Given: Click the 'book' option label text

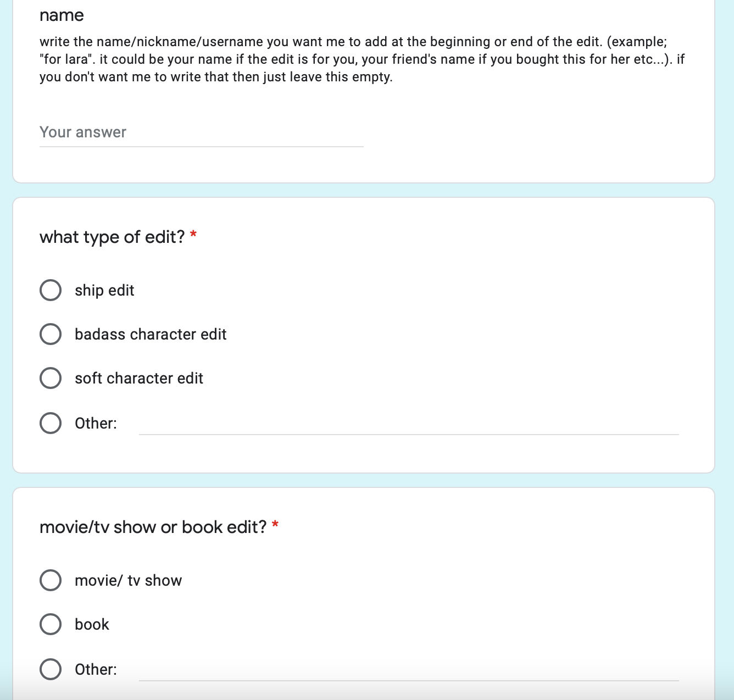Looking at the screenshot, I should tap(92, 624).
